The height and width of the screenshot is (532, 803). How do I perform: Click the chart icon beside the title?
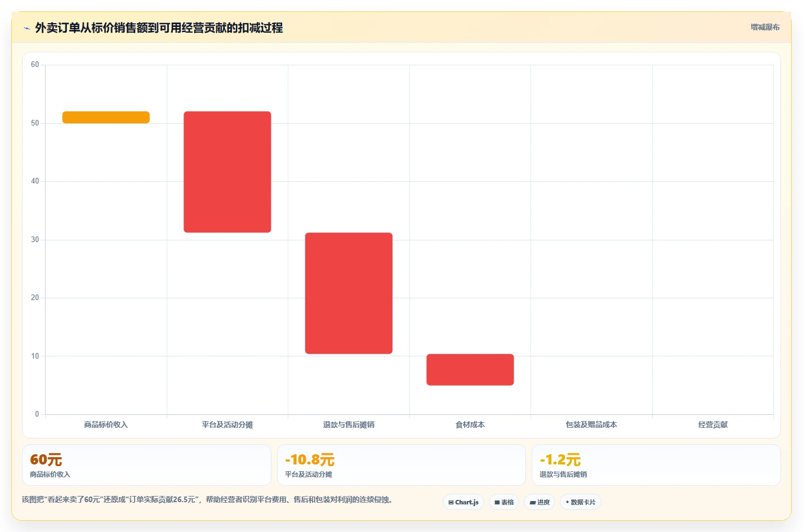26,28
